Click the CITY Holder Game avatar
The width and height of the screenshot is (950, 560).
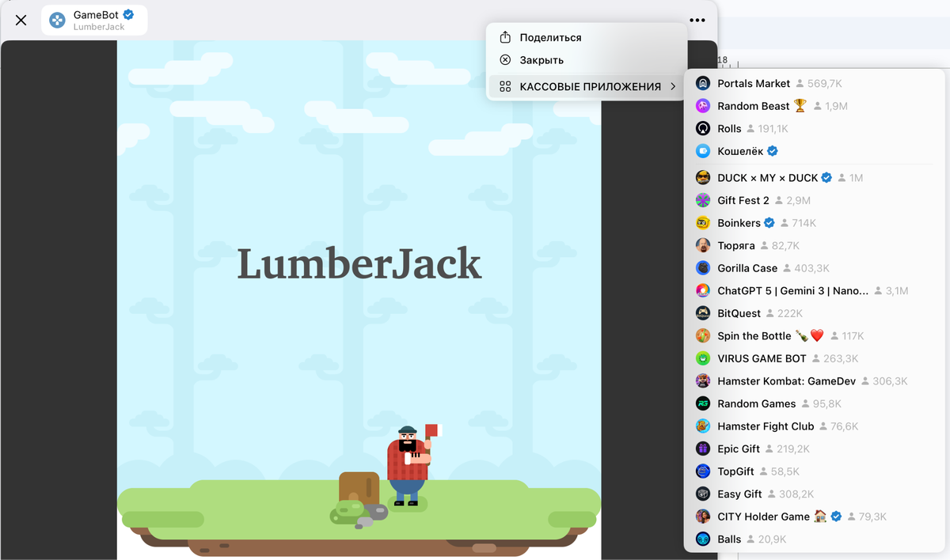[x=703, y=516]
